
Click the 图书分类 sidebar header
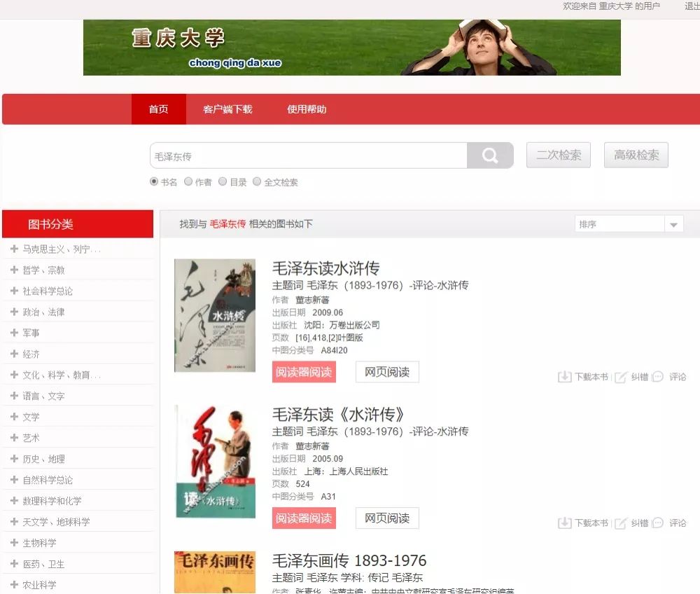(78, 224)
